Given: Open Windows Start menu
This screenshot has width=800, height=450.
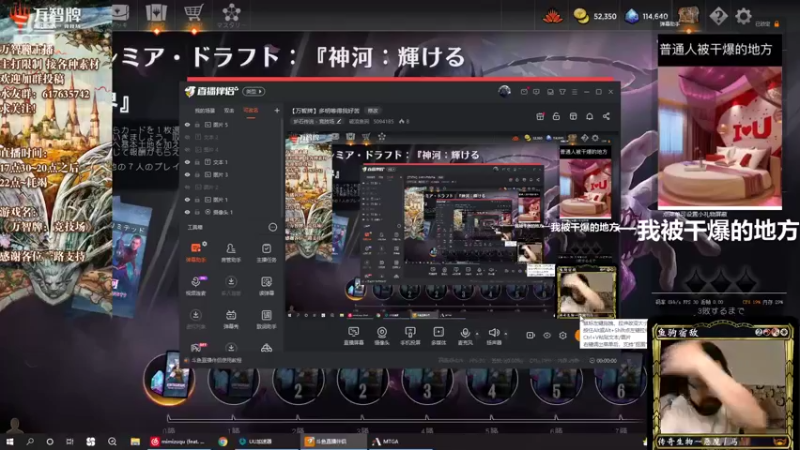Looking at the screenshot, I should tap(9, 441).
